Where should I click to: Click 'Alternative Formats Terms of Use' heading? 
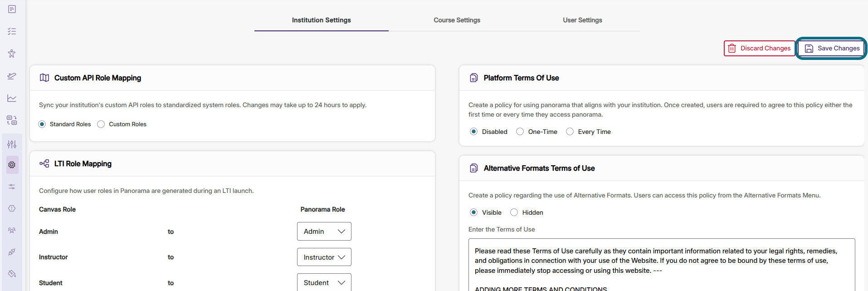pos(539,168)
